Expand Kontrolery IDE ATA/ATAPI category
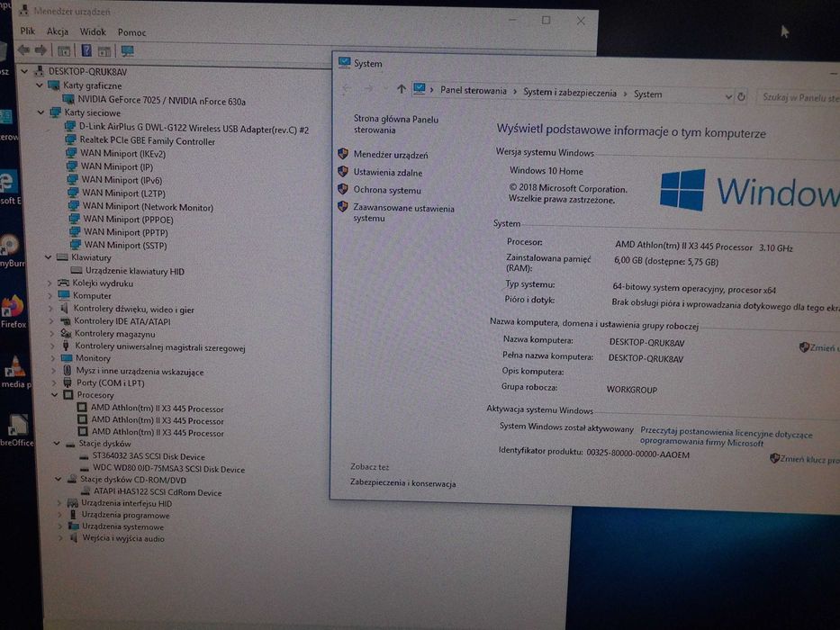840x630 pixels. [x=51, y=321]
